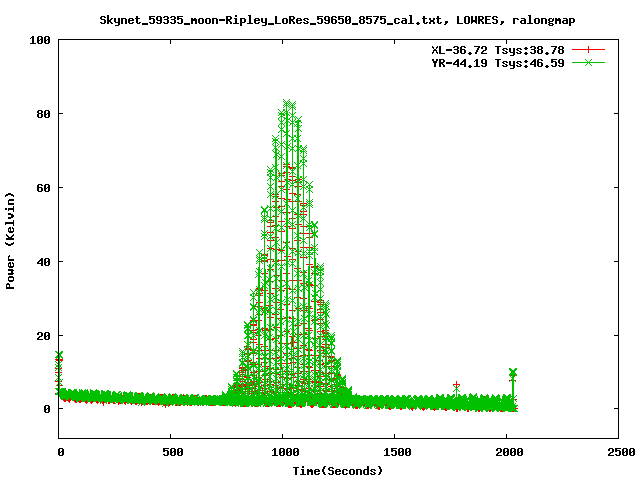Viewport: 640px width, 480px height.
Task: Click the green YR legend line sample
Action: 588,62
